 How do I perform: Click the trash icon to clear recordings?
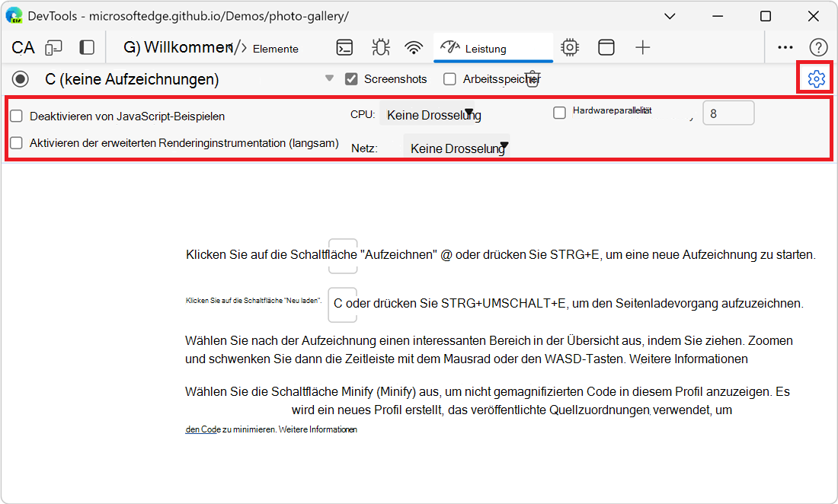(533, 78)
